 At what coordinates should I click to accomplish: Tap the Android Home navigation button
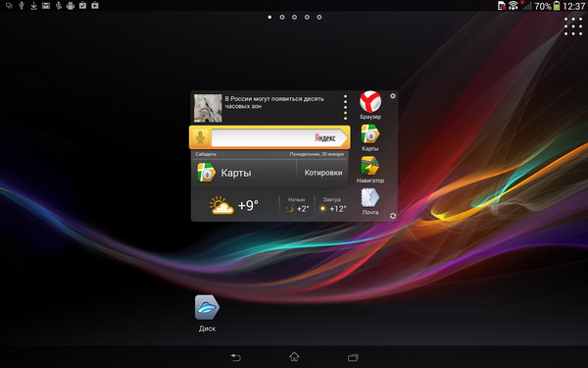tap(294, 357)
